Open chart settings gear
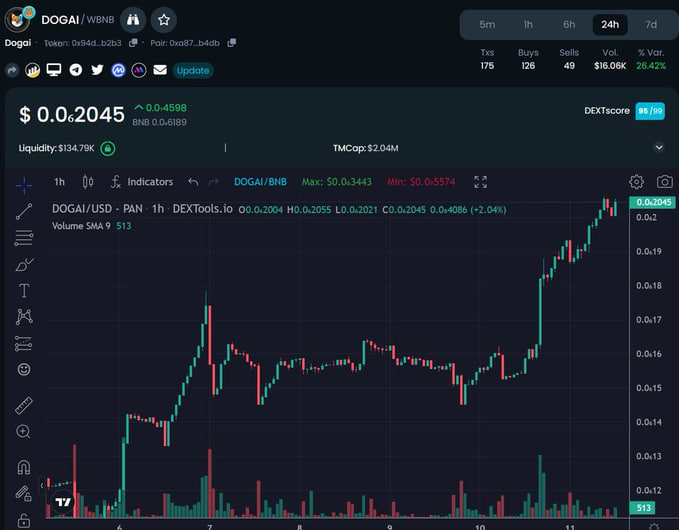Image resolution: width=679 pixels, height=530 pixels. [x=637, y=182]
